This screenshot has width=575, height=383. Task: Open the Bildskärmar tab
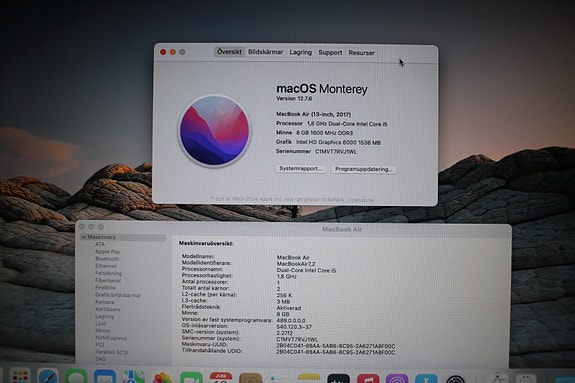pos(265,52)
